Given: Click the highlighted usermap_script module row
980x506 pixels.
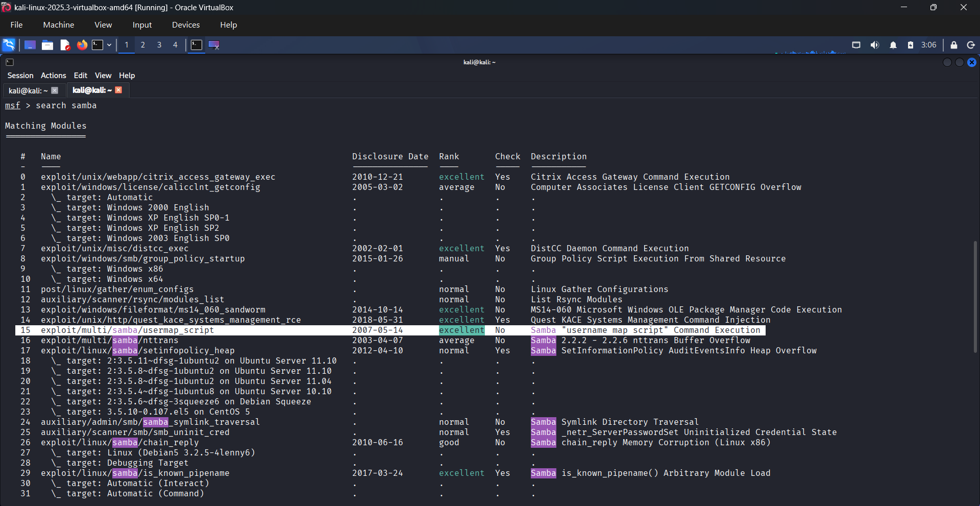Looking at the screenshot, I should click(390, 330).
